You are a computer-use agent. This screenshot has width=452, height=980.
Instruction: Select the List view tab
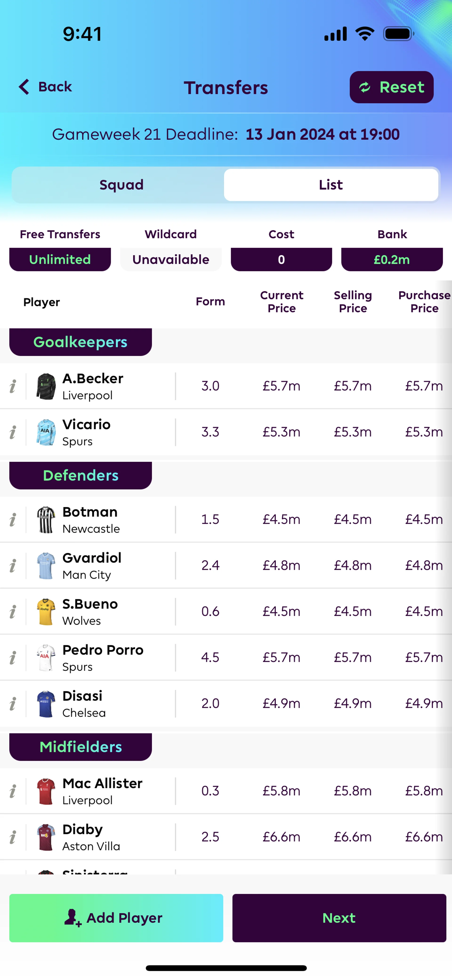pyautogui.click(x=331, y=185)
